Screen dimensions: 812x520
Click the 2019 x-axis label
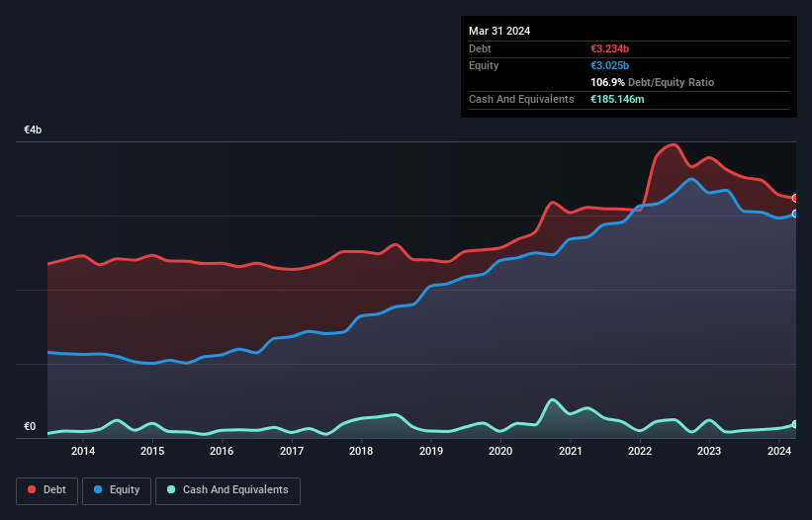click(x=431, y=451)
